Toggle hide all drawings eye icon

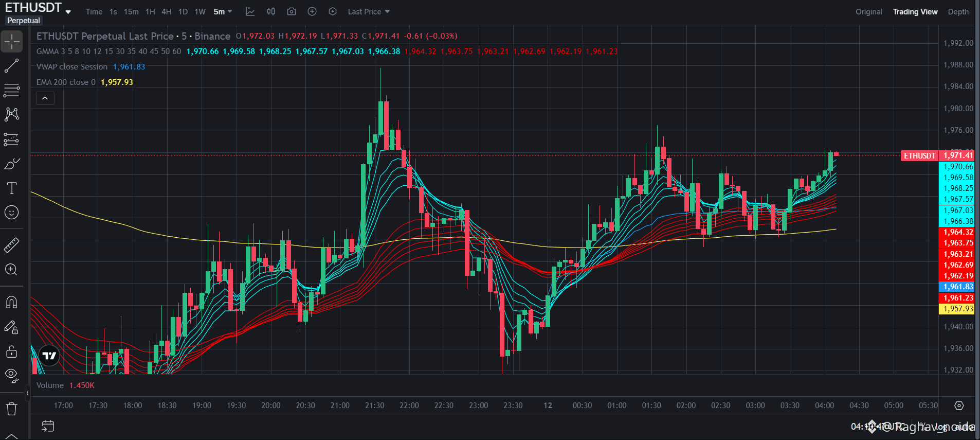[12, 376]
